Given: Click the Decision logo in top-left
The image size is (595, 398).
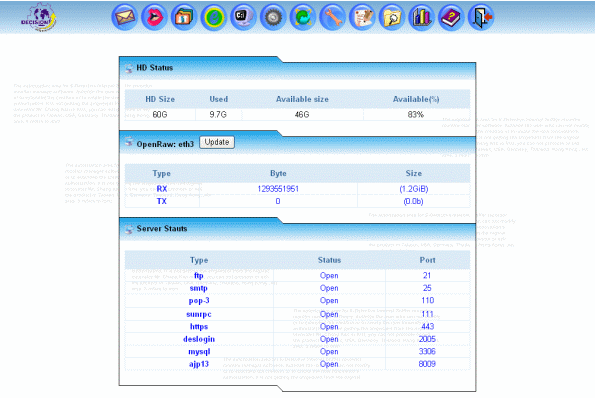Looking at the screenshot, I should coord(39,17).
